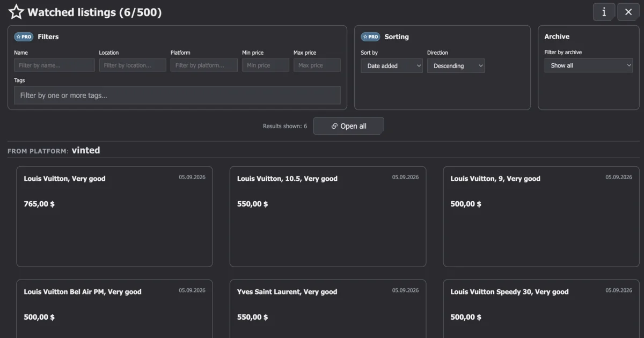Click the Open all button
The width and height of the screenshot is (644, 338).
point(349,126)
